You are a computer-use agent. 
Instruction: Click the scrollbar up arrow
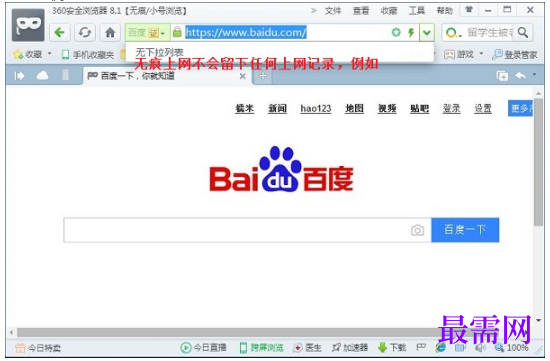pyautogui.click(x=538, y=93)
